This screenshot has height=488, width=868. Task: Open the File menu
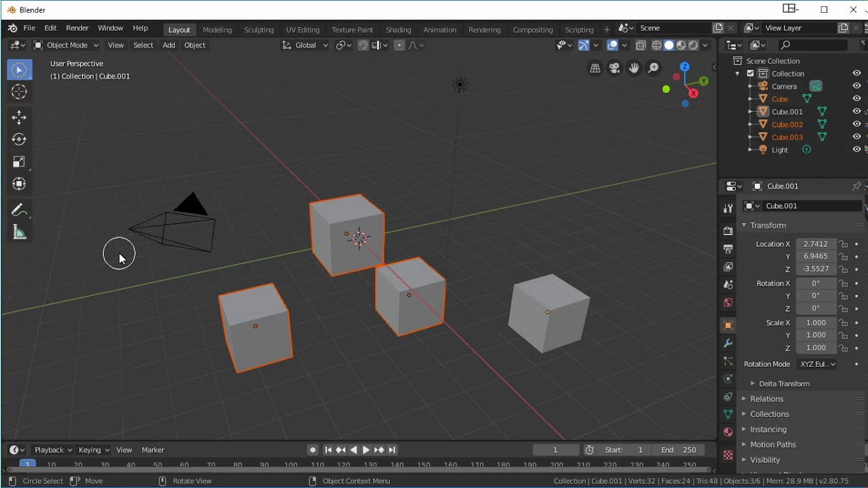[29, 28]
